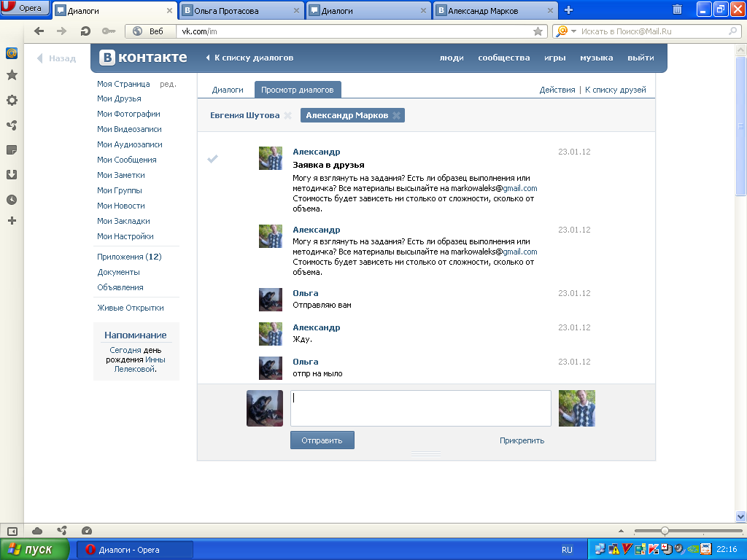
Task: Open the Opera main menu
Action: [25, 8]
